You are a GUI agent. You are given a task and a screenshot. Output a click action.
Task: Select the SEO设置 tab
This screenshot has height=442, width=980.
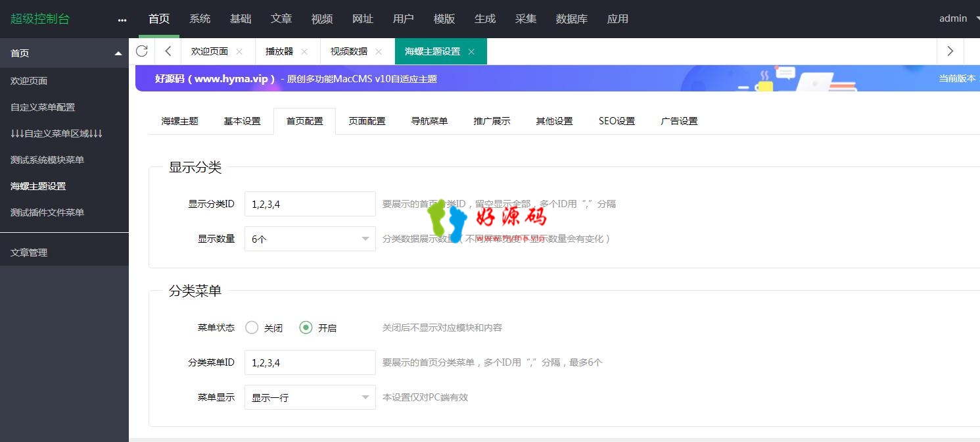(x=617, y=121)
